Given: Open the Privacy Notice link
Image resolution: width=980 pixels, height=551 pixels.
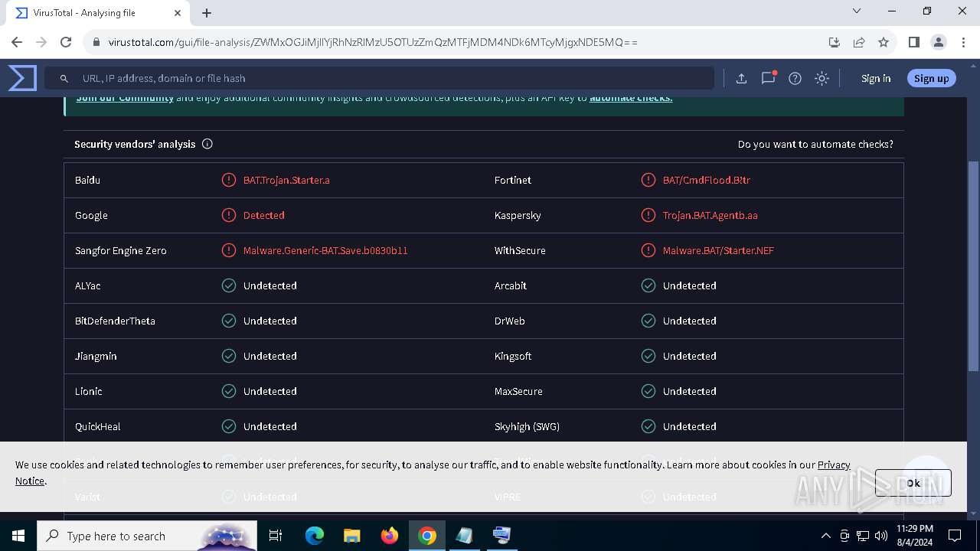Looking at the screenshot, I should (x=433, y=472).
